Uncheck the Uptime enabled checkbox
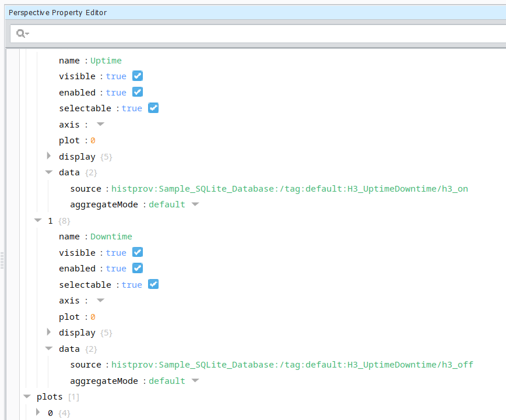The height and width of the screenshot is (420, 506). click(138, 92)
